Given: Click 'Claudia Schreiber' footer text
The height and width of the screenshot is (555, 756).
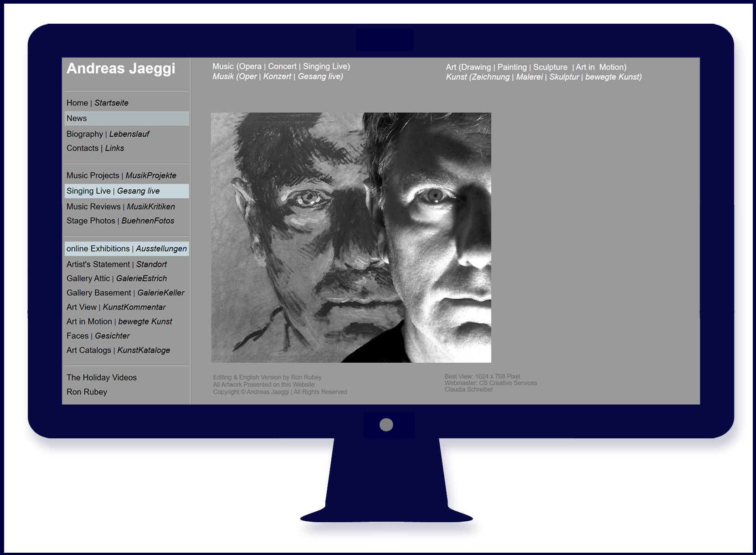Looking at the screenshot, I should tap(469, 390).
